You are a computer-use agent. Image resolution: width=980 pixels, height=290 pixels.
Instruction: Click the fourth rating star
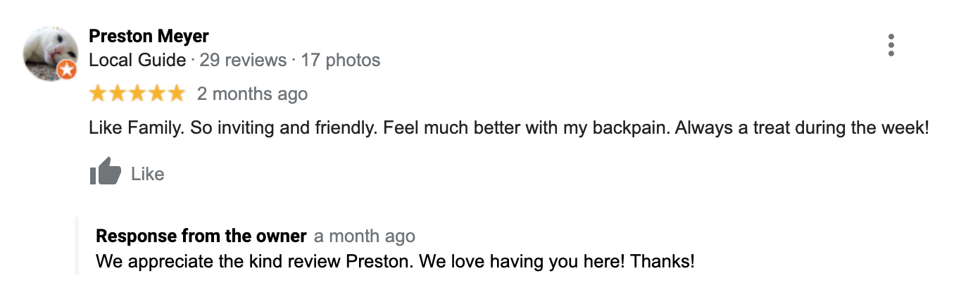point(157,94)
